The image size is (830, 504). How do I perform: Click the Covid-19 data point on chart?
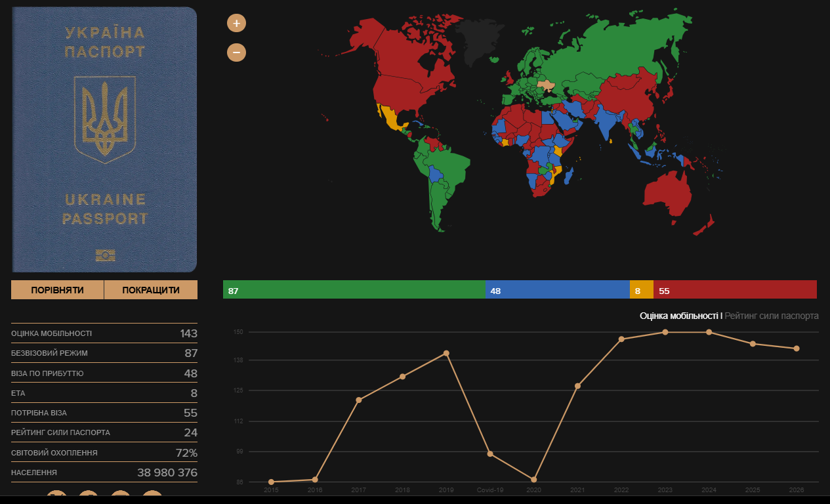coord(490,454)
